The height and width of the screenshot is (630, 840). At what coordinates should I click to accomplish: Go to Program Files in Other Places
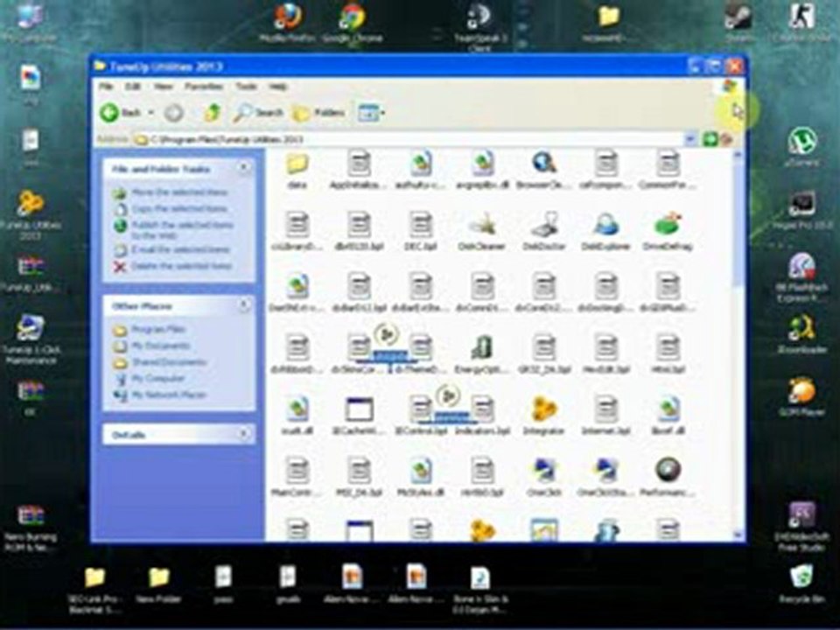coord(158,330)
